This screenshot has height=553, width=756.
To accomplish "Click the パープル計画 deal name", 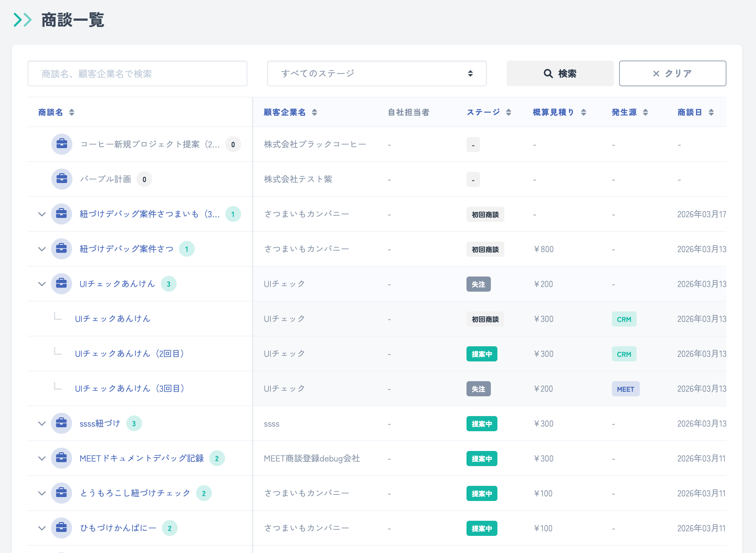I will click(105, 179).
